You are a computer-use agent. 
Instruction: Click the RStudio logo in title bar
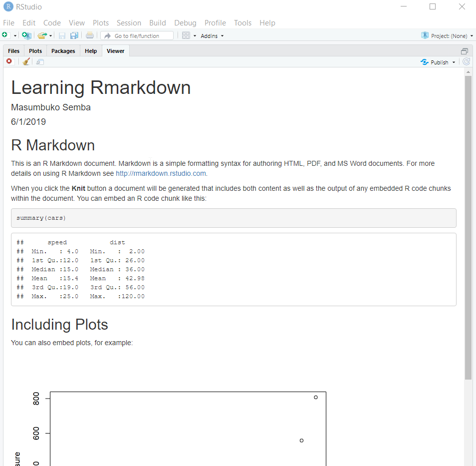tap(8, 6)
